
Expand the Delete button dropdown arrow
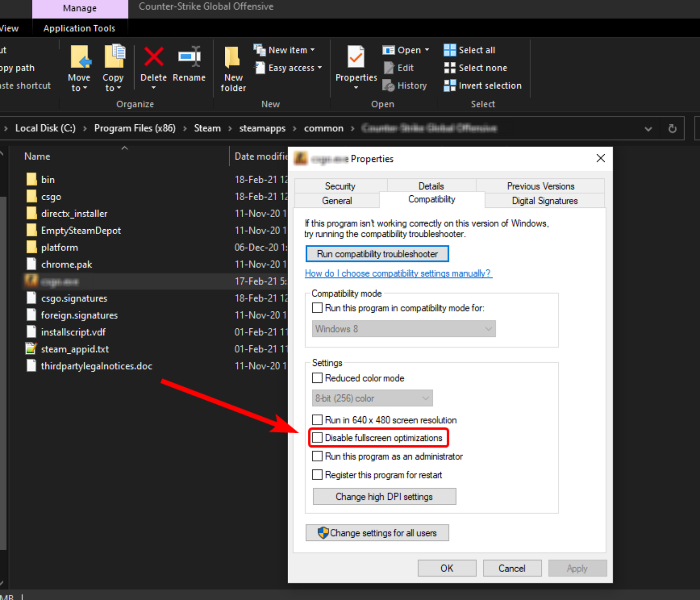point(154,88)
